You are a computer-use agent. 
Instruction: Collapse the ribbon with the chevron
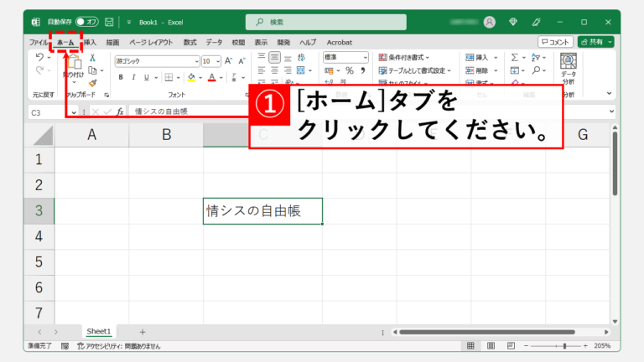[x=609, y=94]
